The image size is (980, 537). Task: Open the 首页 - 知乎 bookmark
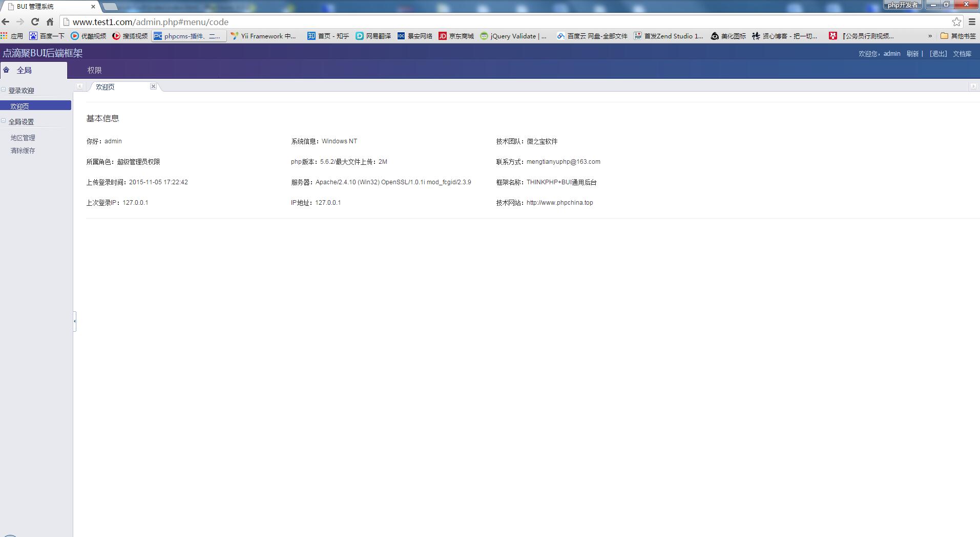click(x=328, y=36)
